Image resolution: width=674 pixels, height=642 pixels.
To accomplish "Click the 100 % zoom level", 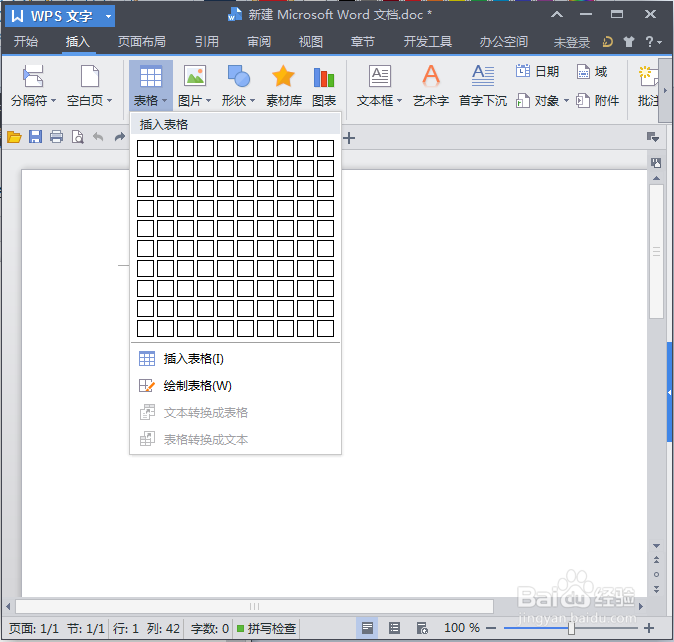I will coord(462,628).
